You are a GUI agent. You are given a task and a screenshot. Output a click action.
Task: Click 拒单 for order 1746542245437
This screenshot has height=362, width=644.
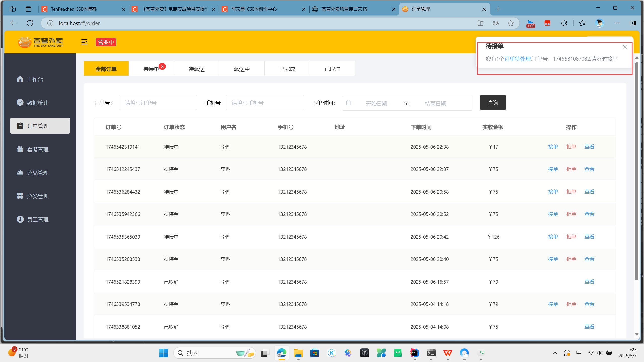point(571,169)
